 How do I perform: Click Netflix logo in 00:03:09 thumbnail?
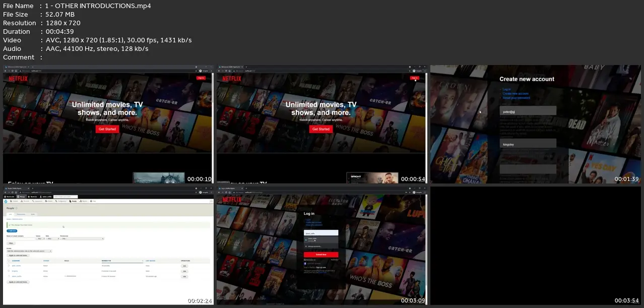[231, 200]
